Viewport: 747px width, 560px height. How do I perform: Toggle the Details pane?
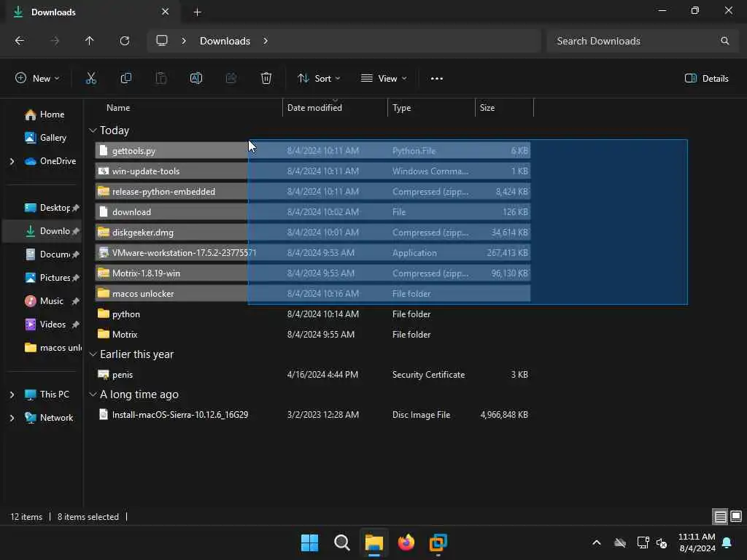[706, 79]
